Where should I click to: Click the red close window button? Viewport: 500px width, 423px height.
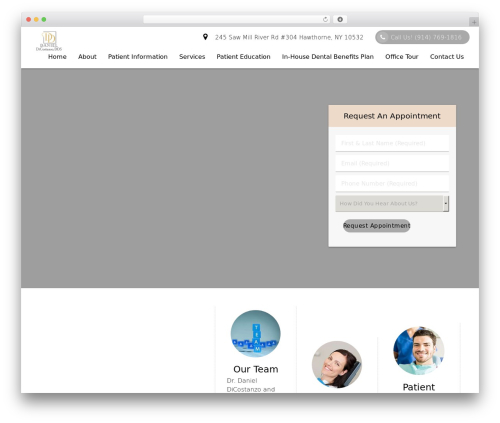[x=29, y=19]
